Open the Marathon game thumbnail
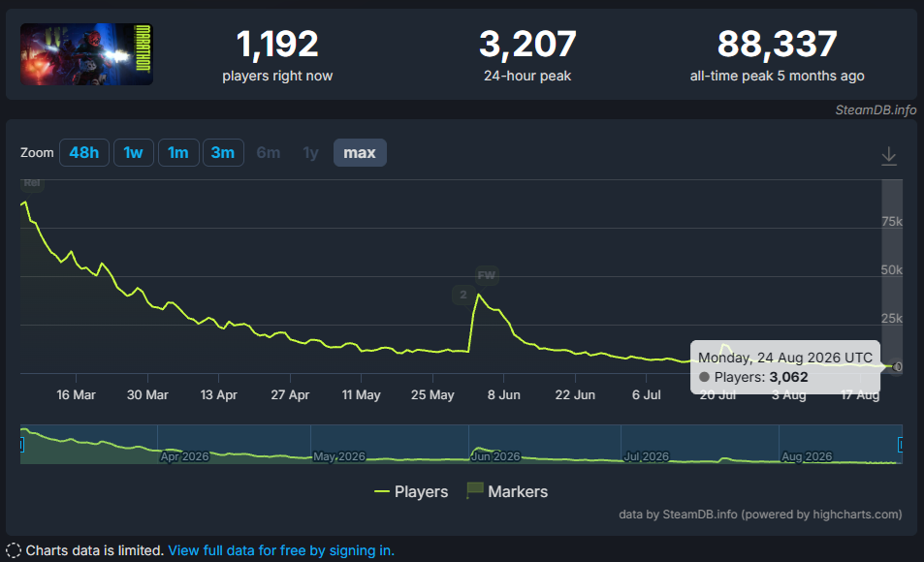Screen dimensions: 924x562 click(x=86, y=54)
